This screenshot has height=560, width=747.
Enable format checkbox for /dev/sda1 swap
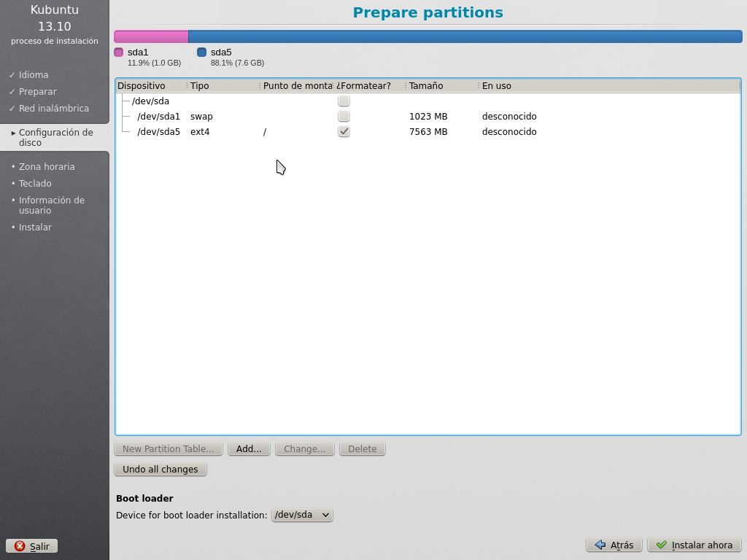click(344, 117)
